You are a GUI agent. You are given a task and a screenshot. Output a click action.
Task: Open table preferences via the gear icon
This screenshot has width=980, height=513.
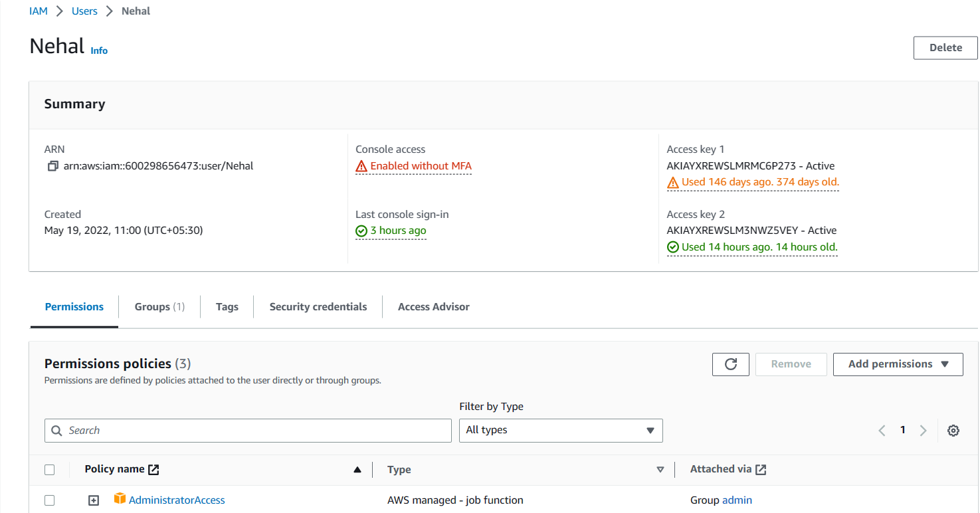coord(953,431)
